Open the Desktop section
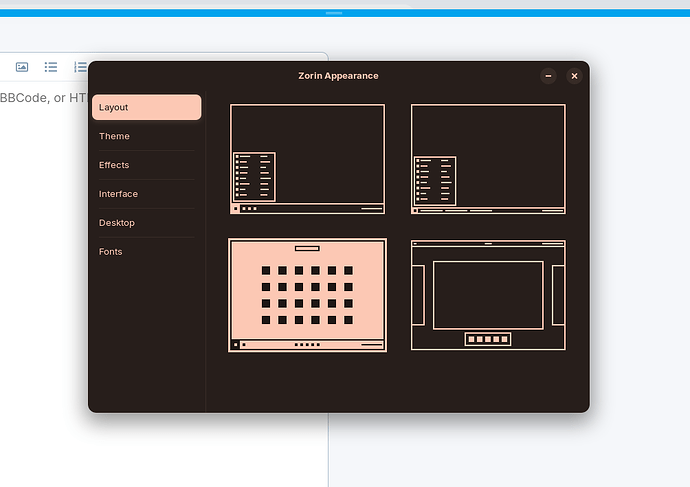 [147, 223]
